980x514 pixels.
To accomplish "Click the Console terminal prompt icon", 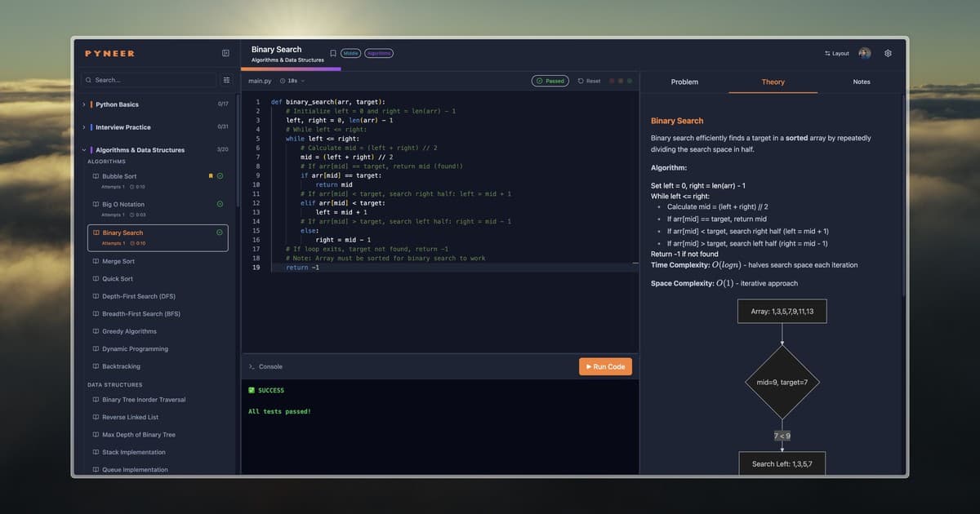I will [252, 366].
